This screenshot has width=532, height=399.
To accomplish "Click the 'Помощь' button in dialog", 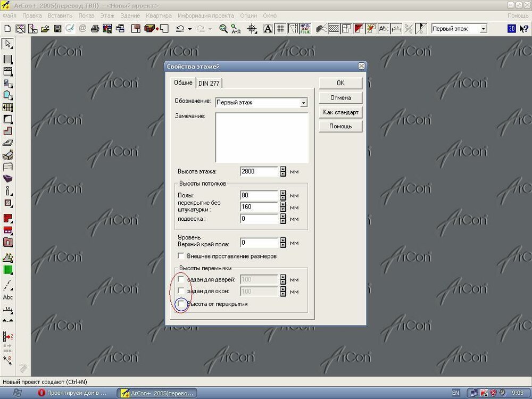I will tap(340, 126).
